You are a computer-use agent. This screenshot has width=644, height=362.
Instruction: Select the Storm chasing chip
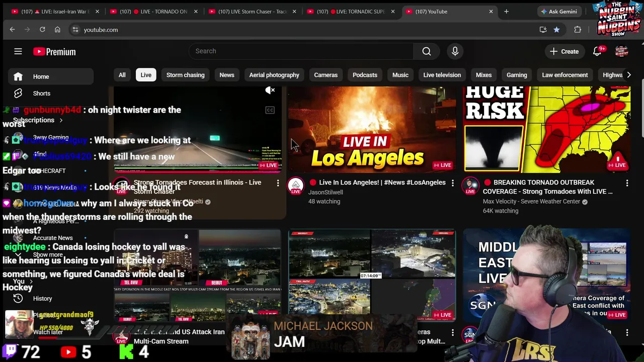coord(186,75)
